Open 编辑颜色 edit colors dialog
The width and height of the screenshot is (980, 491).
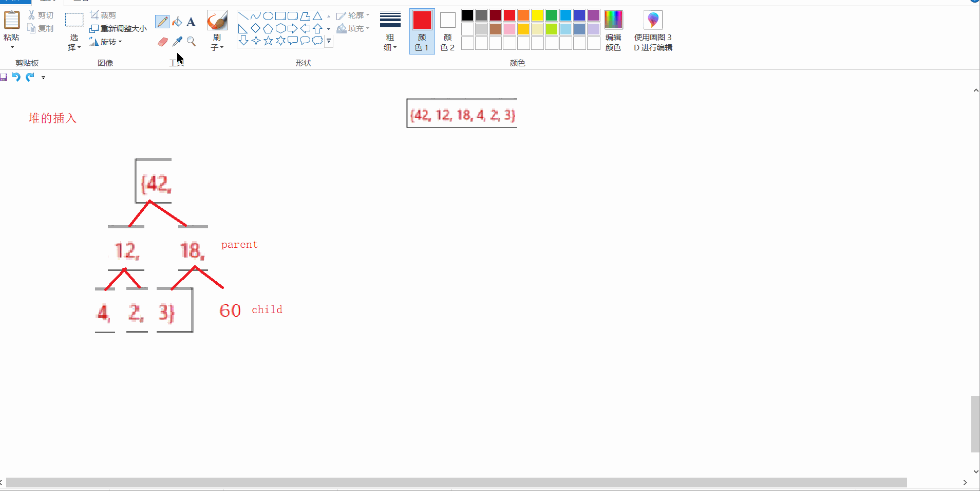click(x=613, y=31)
